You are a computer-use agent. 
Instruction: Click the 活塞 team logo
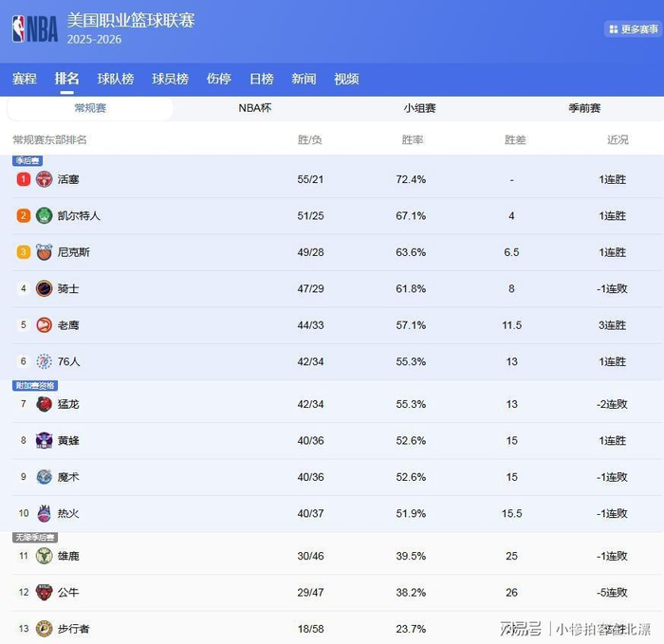point(44,179)
